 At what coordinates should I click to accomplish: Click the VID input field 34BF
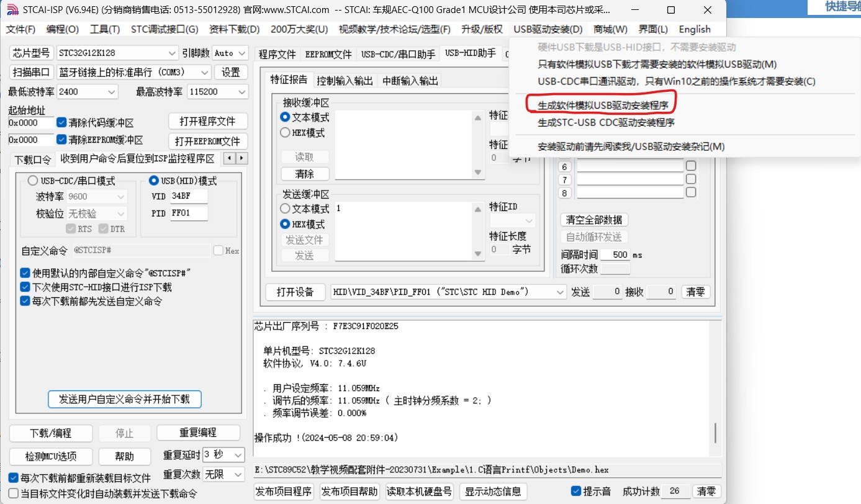pyautogui.click(x=189, y=196)
